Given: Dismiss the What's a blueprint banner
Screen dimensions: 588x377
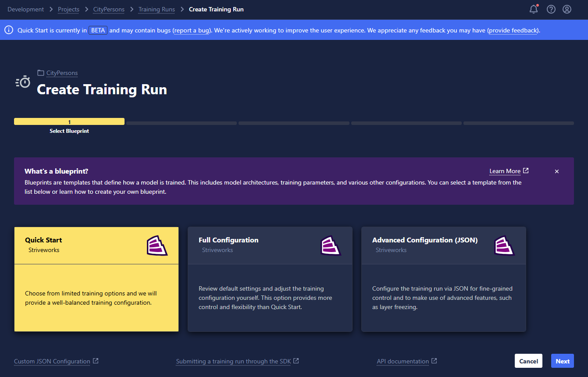Looking at the screenshot, I should pyautogui.click(x=557, y=171).
